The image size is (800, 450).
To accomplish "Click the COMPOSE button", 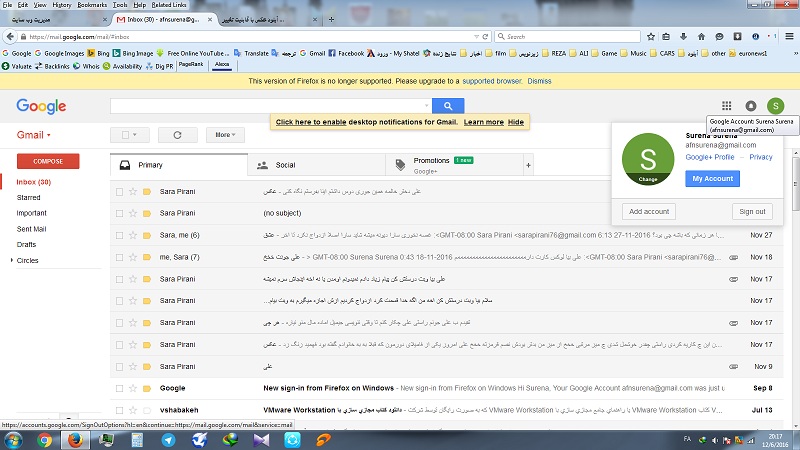I will (x=48, y=161).
